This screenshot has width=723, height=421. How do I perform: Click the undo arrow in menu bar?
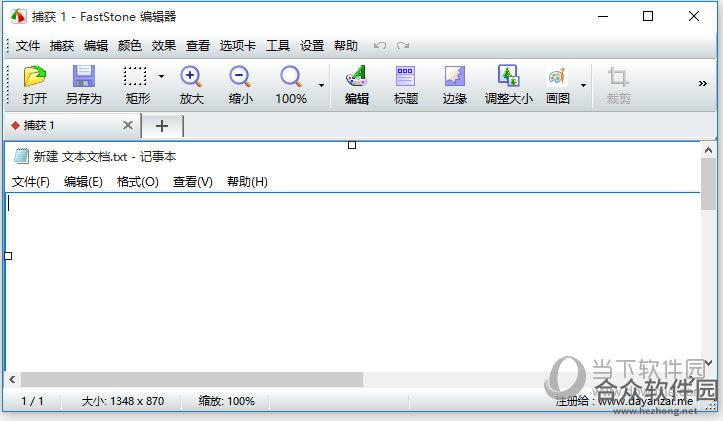pos(380,46)
